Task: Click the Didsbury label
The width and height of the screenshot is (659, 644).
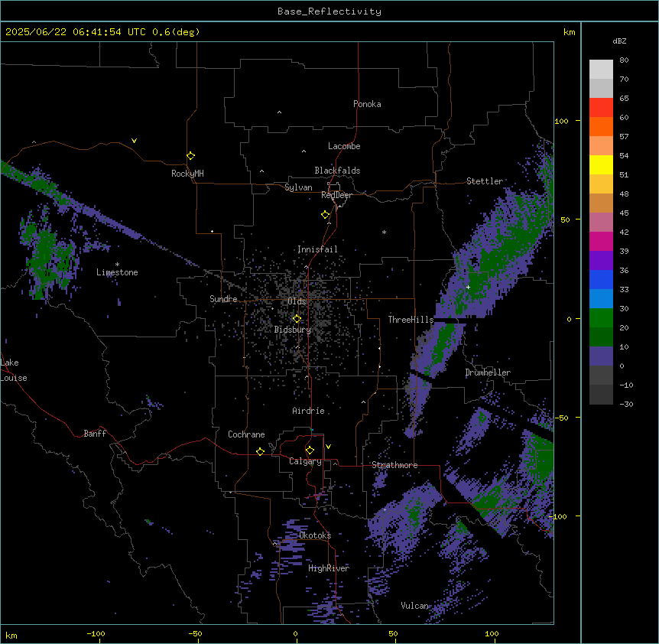Action: click(x=293, y=330)
